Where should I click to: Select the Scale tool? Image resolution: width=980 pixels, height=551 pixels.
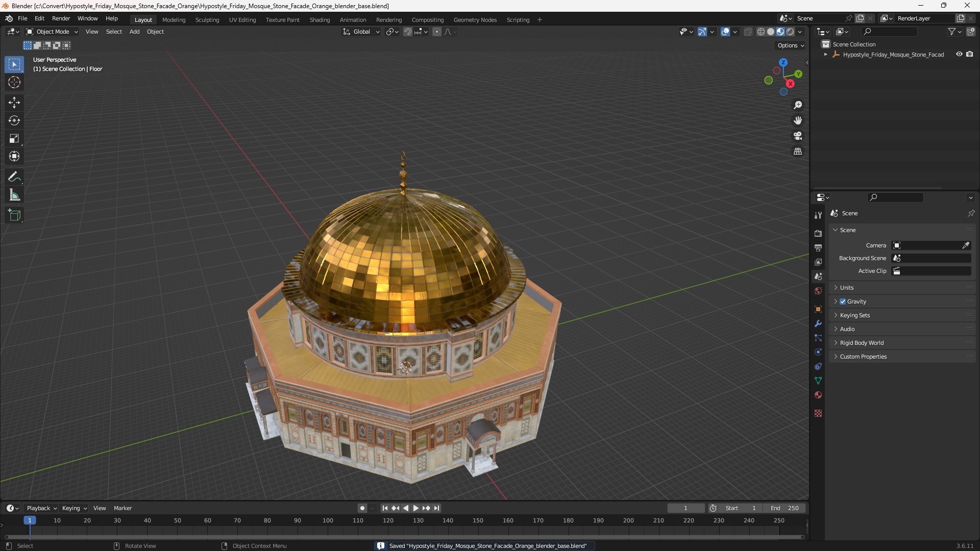click(14, 139)
